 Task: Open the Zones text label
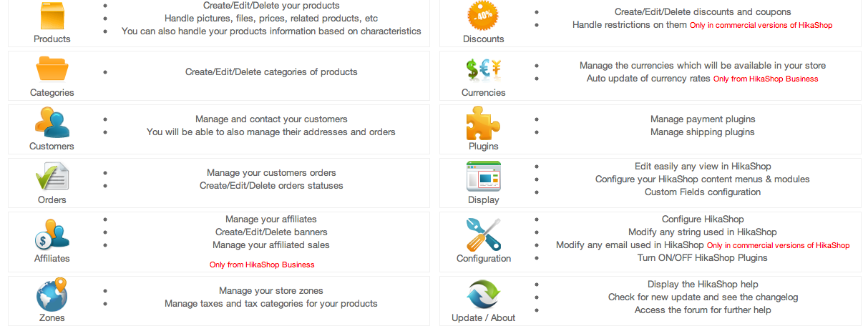52,318
